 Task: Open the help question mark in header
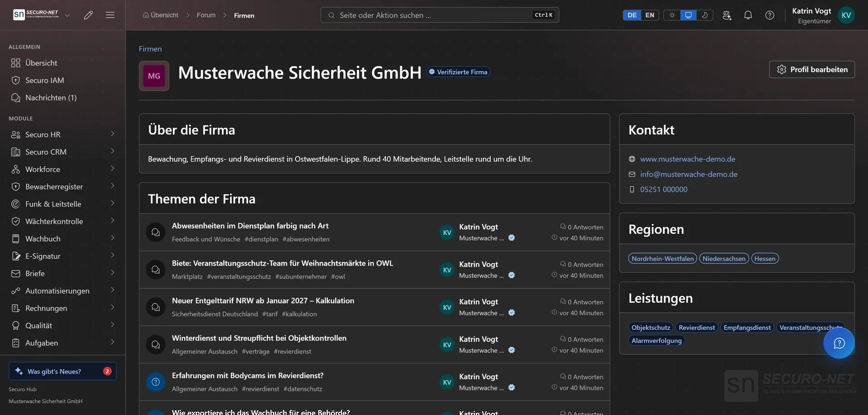pyautogui.click(x=770, y=15)
